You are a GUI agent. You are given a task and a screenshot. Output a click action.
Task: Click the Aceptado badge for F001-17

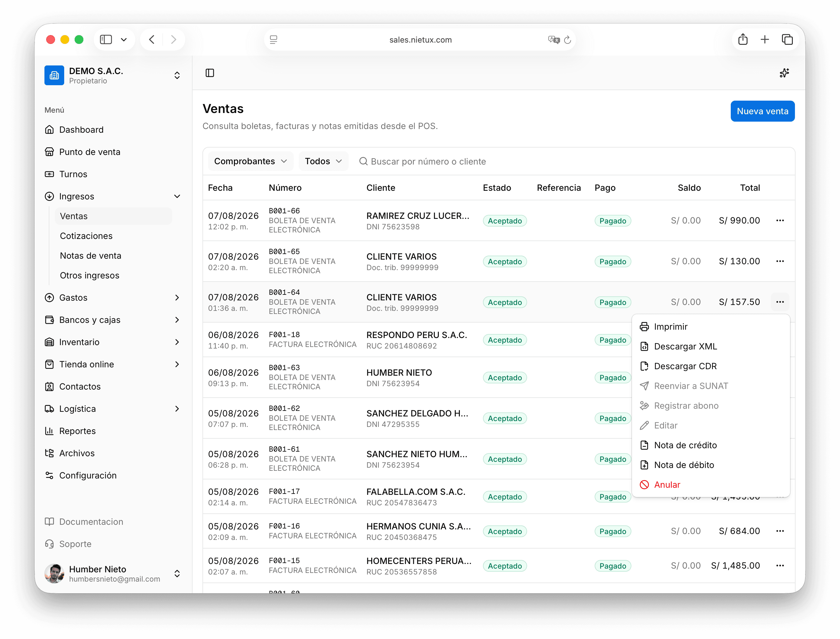[x=505, y=497]
